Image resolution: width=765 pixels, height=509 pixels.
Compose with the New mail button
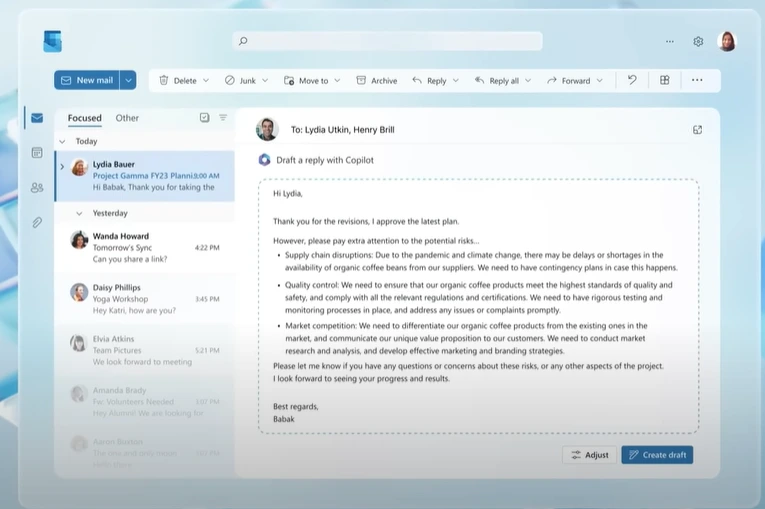(x=87, y=80)
